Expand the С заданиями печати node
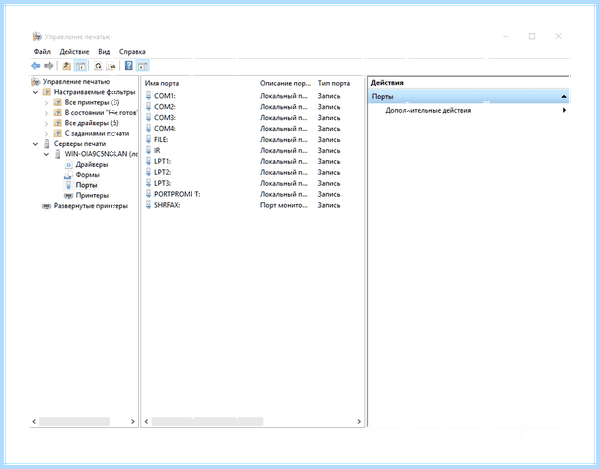 [x=46, y=134]
